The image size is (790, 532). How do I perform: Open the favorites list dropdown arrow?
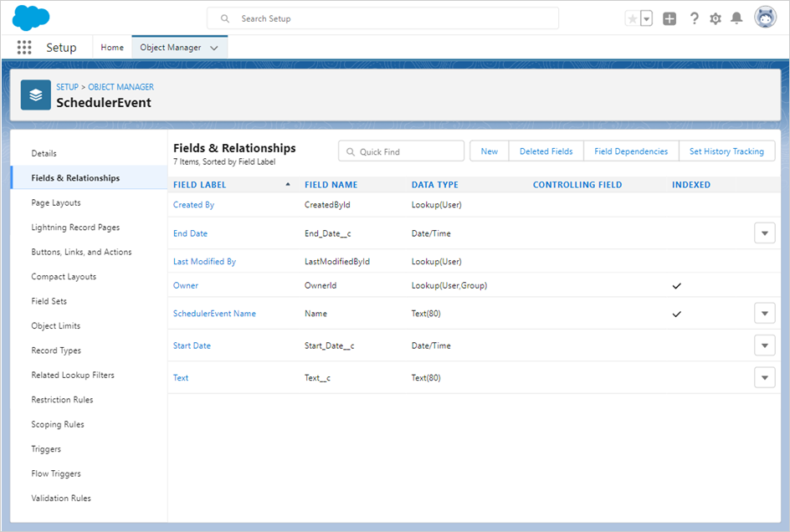pyautogui.click(x=646, y=18)
